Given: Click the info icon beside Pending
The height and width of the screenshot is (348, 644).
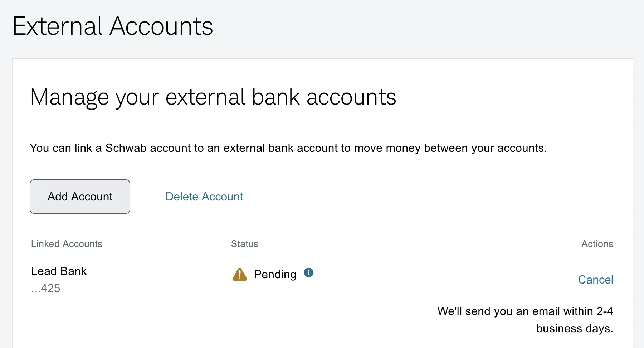Looking at the screenshot, I should 309,273.
